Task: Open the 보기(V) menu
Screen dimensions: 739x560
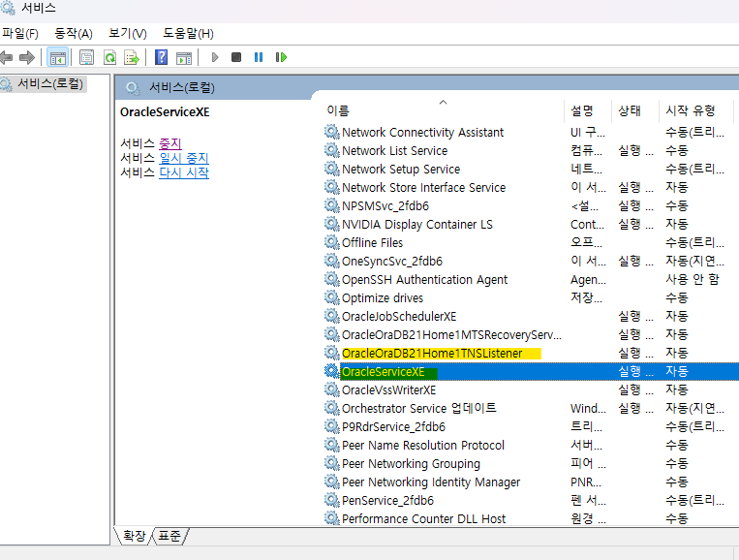Action: coord(127,34)
